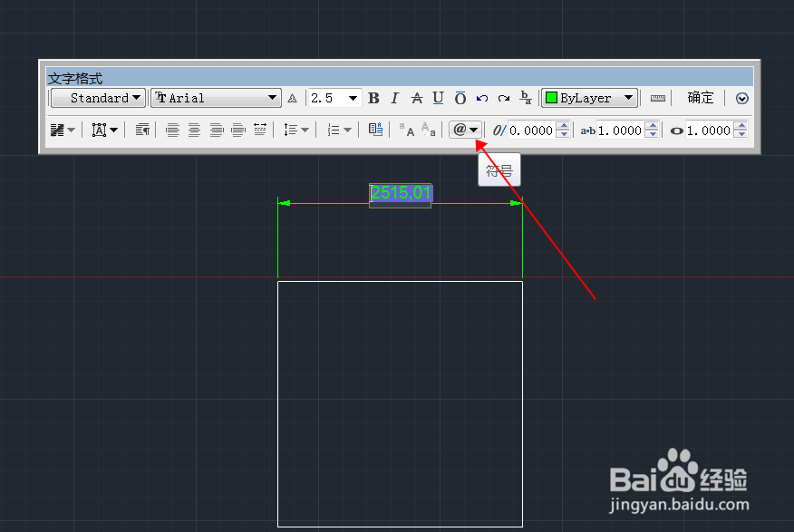
Task: Click the distribute text icon
Action: 260,131
